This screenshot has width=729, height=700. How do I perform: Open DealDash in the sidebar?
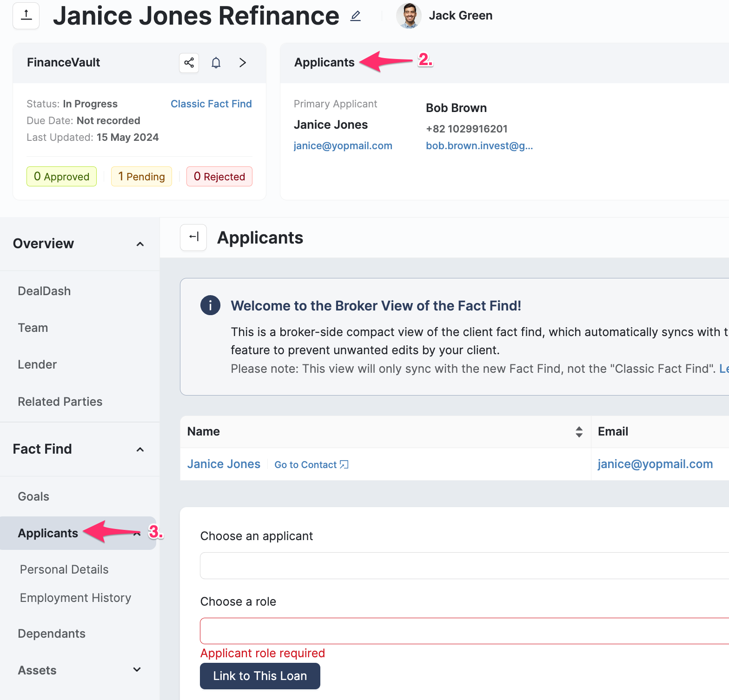click(x=44, y=291)
